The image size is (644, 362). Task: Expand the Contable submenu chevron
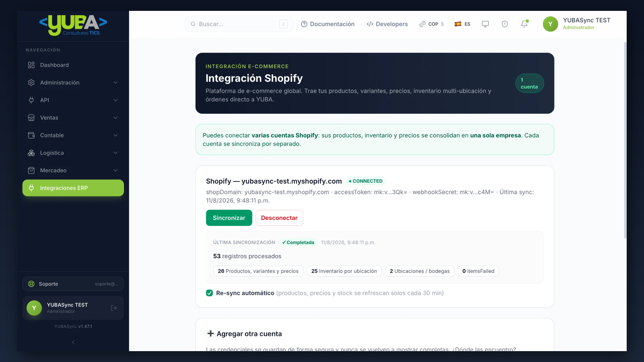point(116,135)
